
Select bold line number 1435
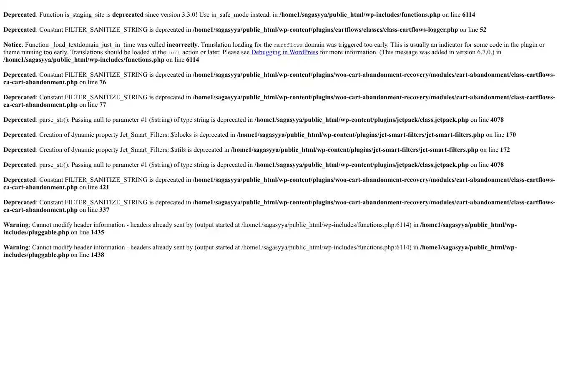point(98,232)
